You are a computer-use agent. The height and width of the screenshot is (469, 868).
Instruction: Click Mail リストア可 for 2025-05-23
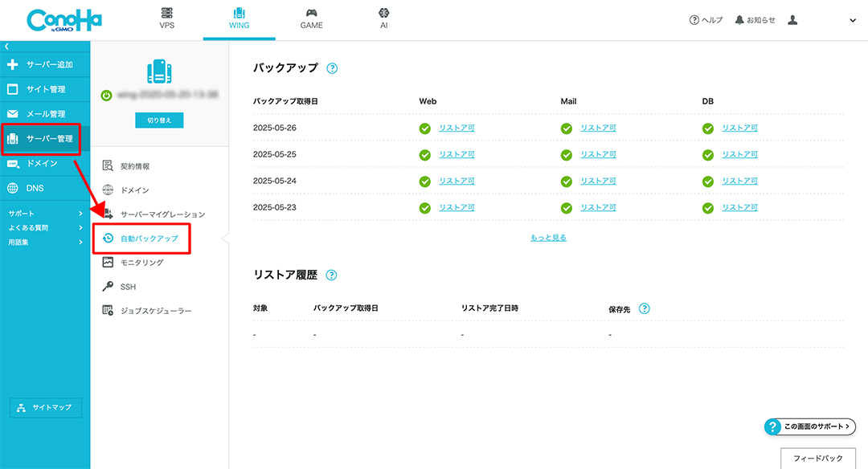599,207
